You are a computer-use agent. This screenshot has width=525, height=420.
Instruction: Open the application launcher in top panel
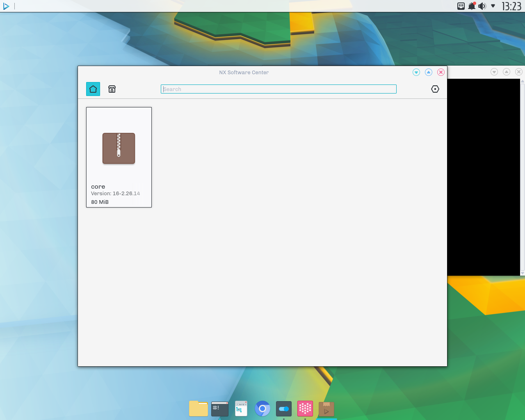pos(6,6)
